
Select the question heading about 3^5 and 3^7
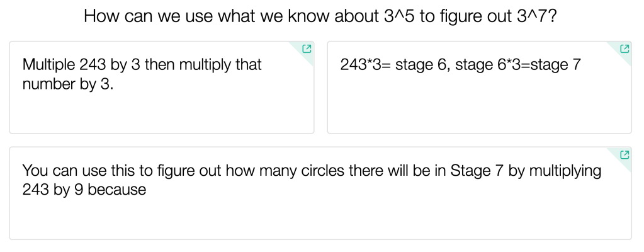pos(320,16)
